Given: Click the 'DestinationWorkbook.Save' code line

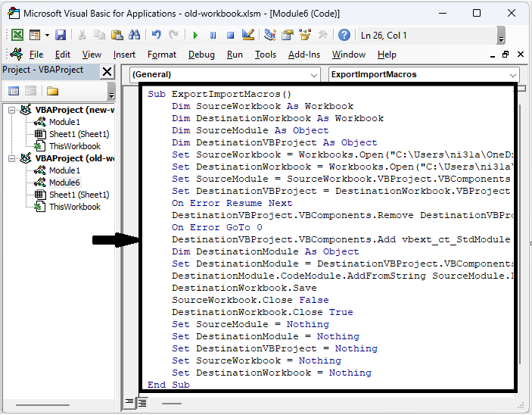Looking at the screenshot, I should click(244, 288).
